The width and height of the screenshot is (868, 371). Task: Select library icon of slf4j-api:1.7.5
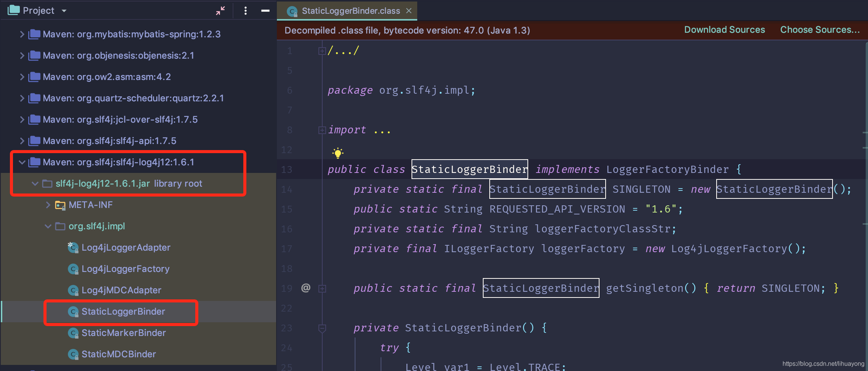(34, 141)
